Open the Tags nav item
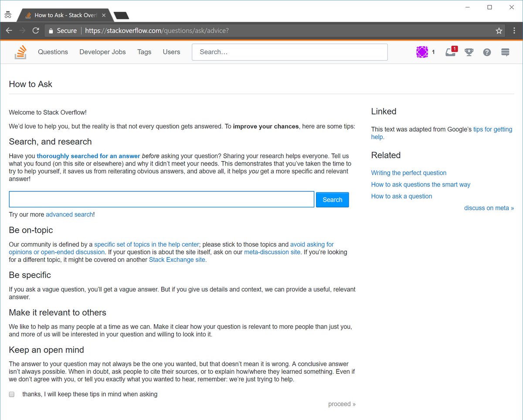The width and height of the screenshot is (523, 420). pyautogui.click(x=144, y=52)
